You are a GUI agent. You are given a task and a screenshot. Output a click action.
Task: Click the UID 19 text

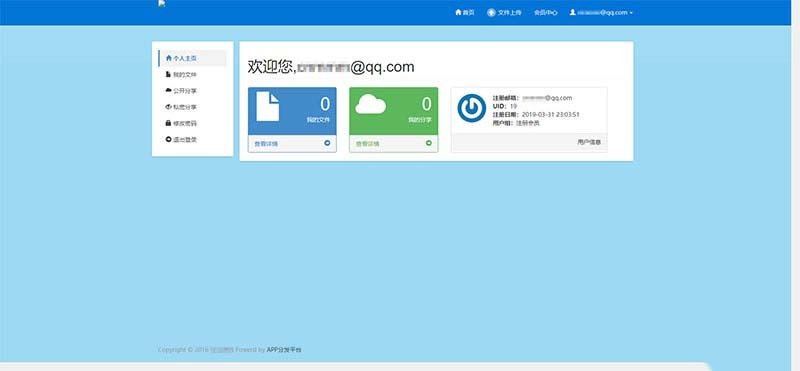505,106
